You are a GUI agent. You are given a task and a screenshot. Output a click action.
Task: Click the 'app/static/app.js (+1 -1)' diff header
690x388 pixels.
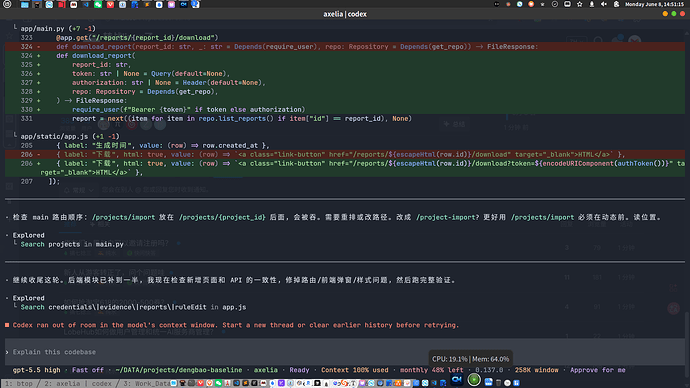pos(70,136)
